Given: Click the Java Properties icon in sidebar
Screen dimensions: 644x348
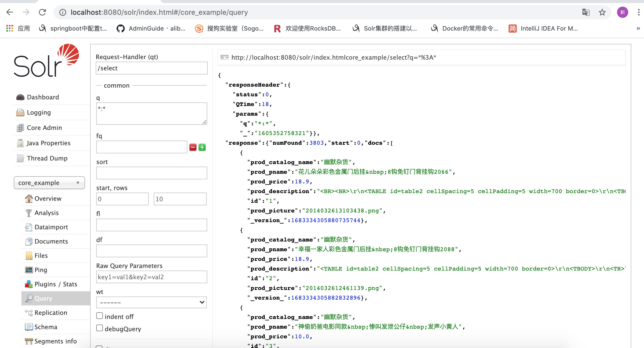Looking at the screenshot, I should (20, 143).
